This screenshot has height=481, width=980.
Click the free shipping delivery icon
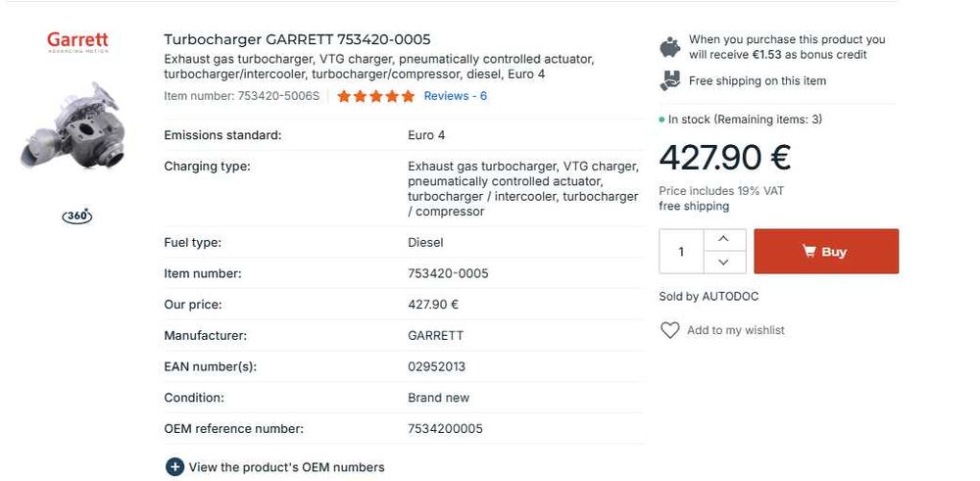pos(670,80)
